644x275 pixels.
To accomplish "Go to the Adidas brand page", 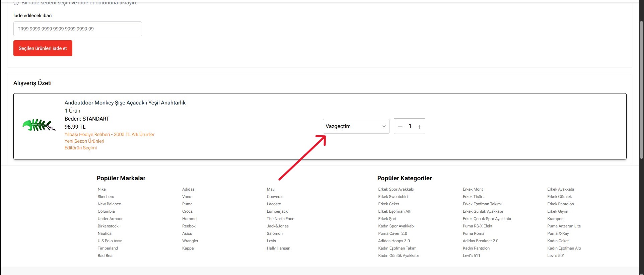I will (x=188, y=189).
